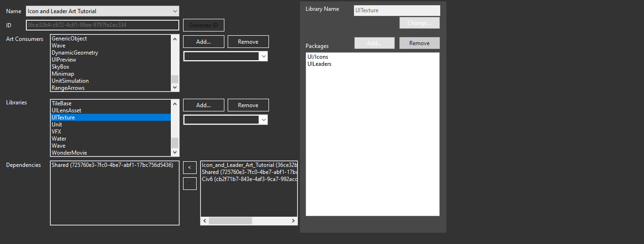Screen dimensions: 644x244
Task: Click the scroll-down arrow of Libraries list
Action: (175, 152)
